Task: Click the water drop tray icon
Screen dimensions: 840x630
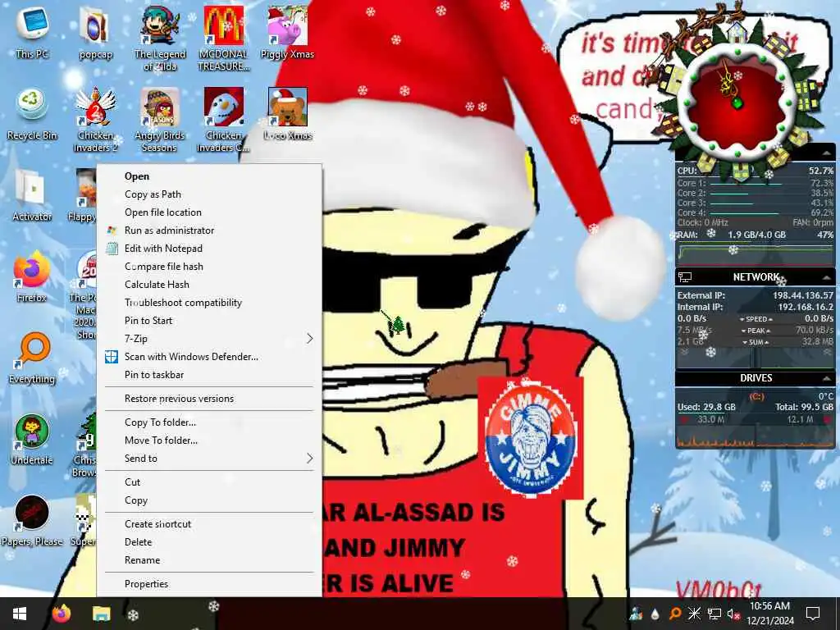Action: pos(655,614)
